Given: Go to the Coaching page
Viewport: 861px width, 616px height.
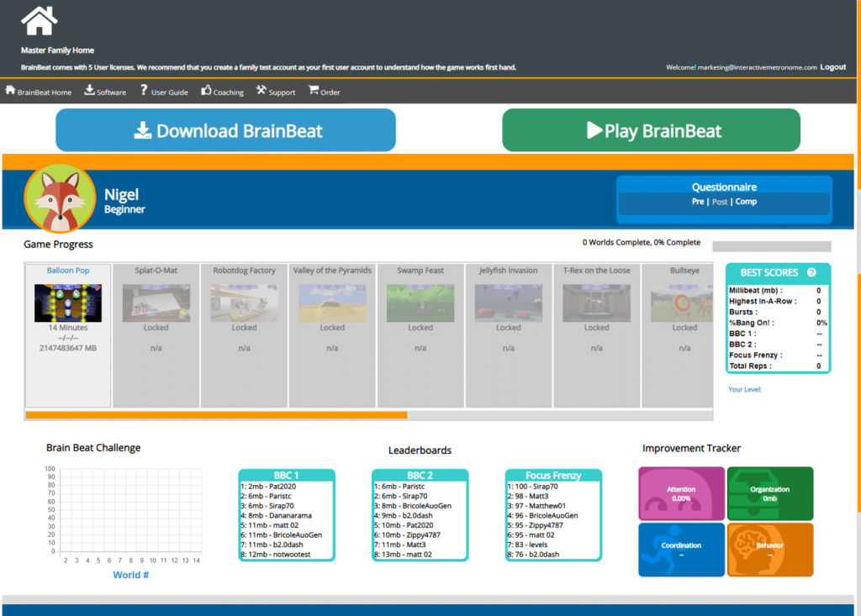Looking at the screenshot, I should pos(222,92).
